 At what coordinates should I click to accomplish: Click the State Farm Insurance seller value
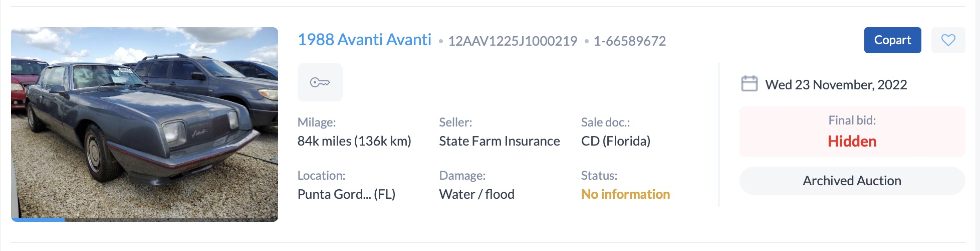tap(499, 141)
